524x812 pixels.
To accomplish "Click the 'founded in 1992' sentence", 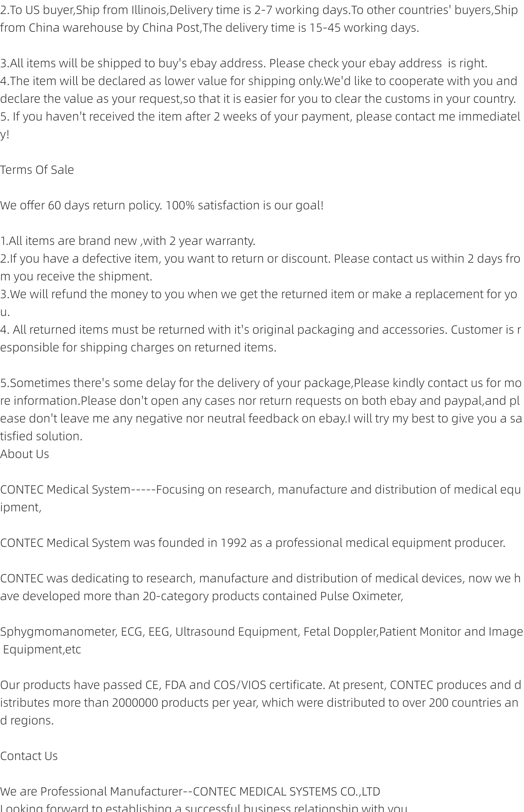I will pos(253,543).
